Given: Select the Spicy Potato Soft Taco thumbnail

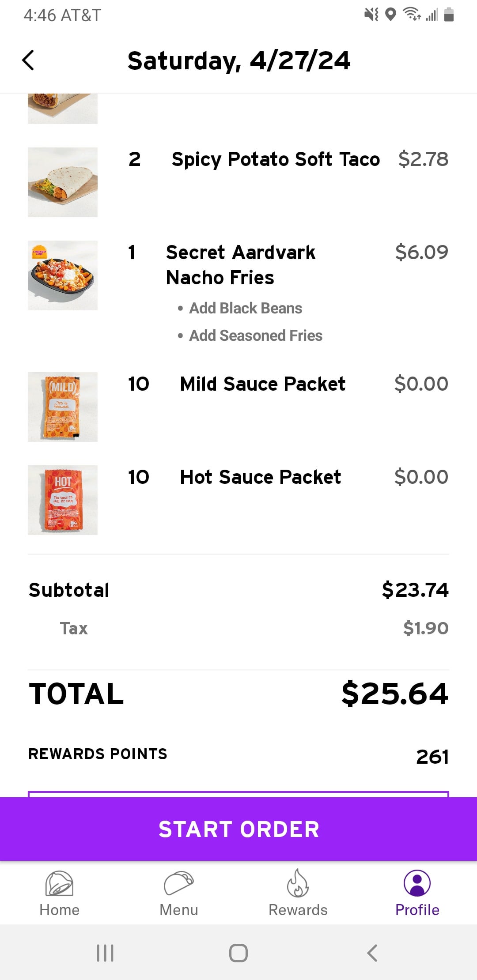Looking at the screenshot, I should click(x=63, y=182).
